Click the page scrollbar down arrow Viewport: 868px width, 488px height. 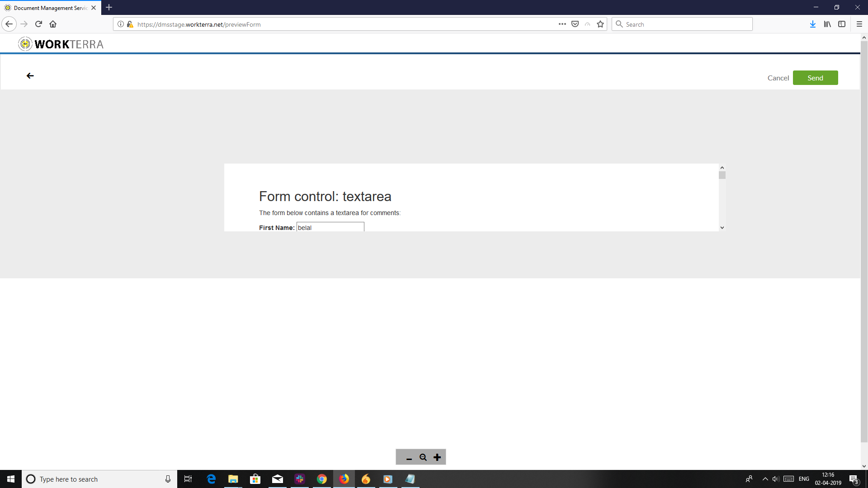[864, 466]
